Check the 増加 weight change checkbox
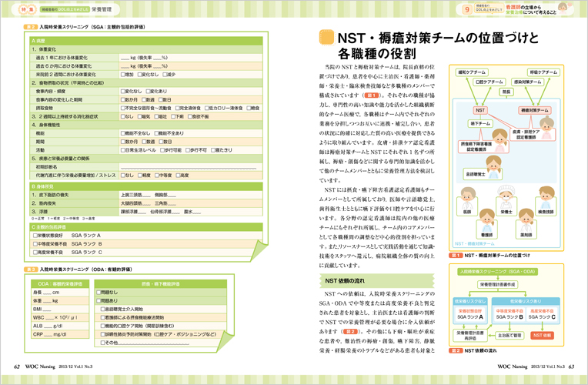This screenshot has width=588, height=385. [122, 74]
